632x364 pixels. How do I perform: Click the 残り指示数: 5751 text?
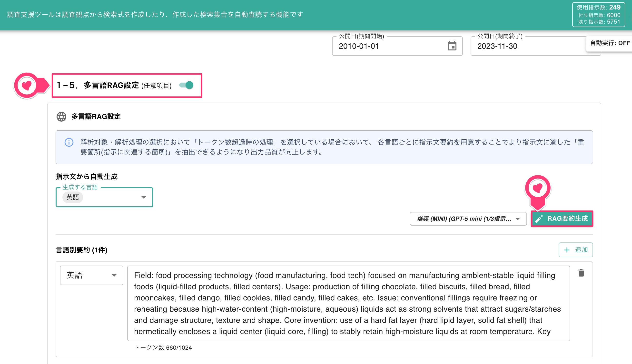coord(599,22)
